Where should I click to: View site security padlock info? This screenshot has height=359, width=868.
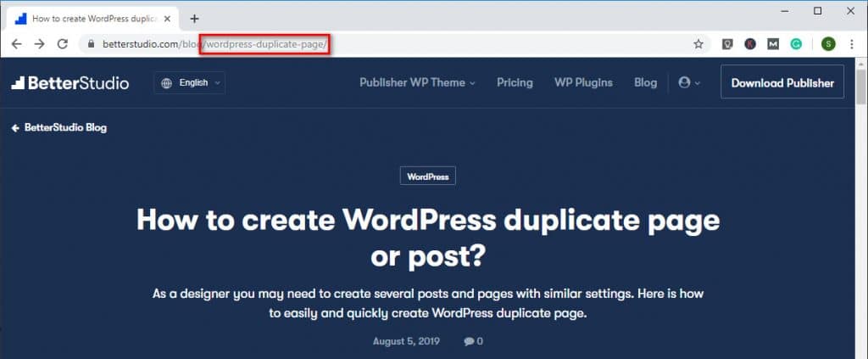pos(91,44)
